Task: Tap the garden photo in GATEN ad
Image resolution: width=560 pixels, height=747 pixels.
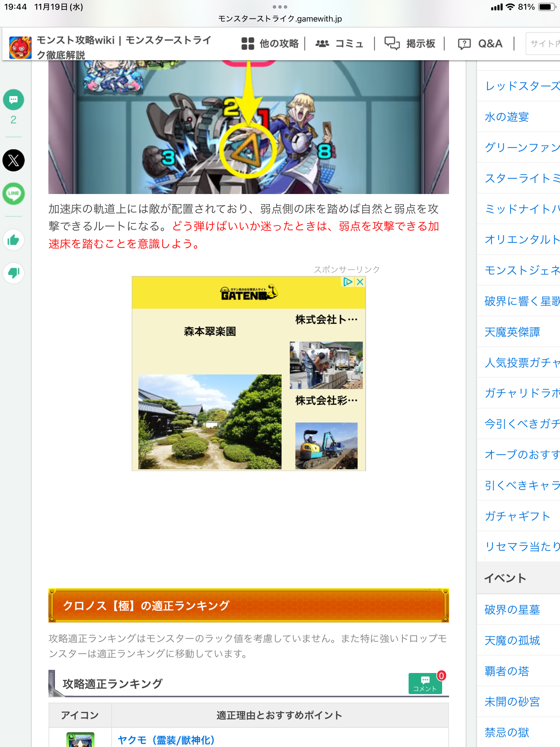Action: (210, 422)
